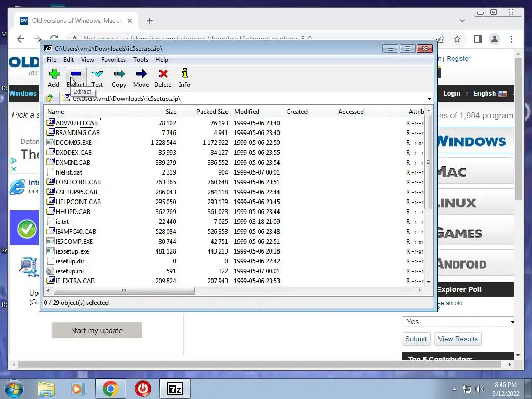This screenshot has width=532, height=399.
Task: Close the Old versions browser tab
Action: [129, 21]
